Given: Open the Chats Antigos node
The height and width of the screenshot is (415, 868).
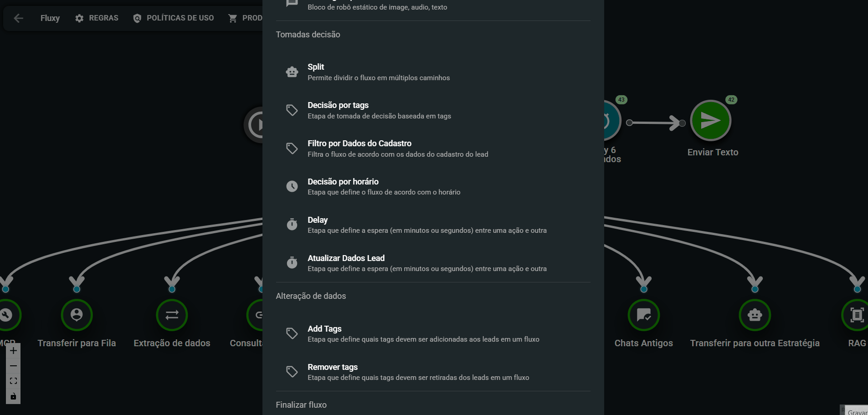Looking at the screenshot, I should point(643,315).
